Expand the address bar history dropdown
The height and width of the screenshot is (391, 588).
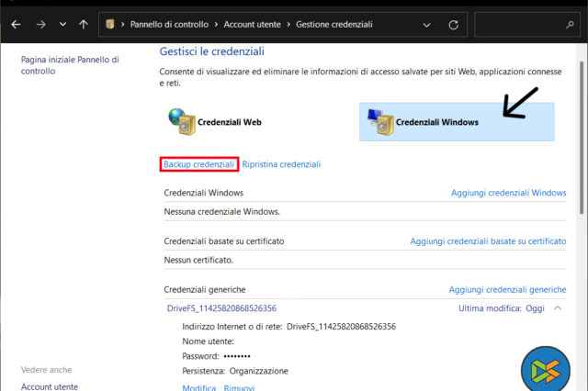click(x=426, y=25)
